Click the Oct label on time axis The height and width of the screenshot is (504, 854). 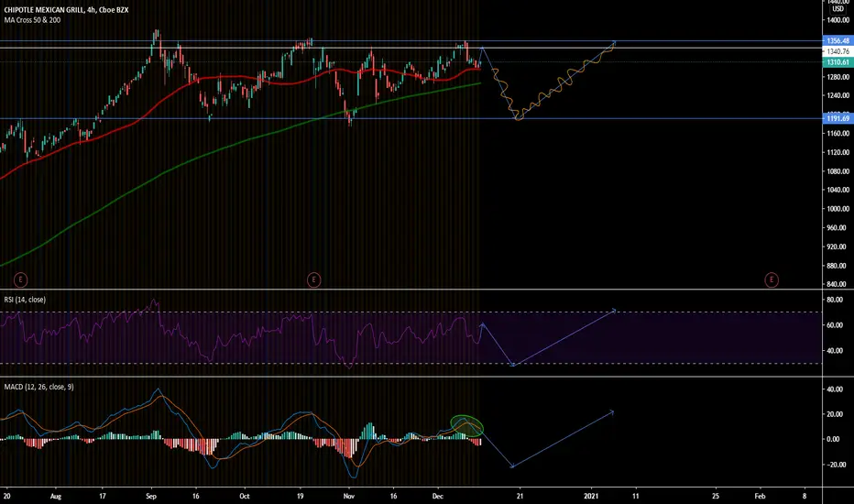(x=244, y=496)
